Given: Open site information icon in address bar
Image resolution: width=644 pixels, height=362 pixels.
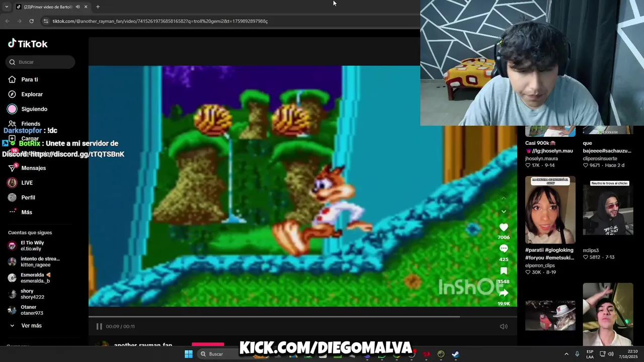Looking at the screenshot, I should pos(46,21).
